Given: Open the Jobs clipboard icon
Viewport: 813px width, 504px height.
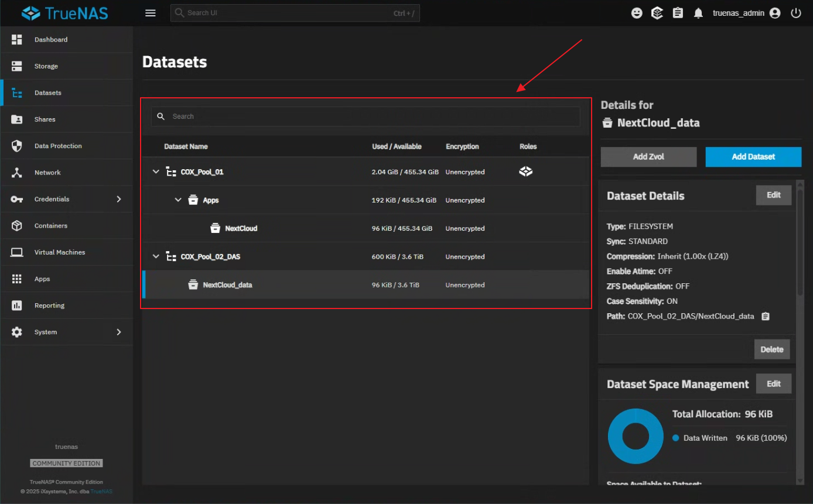Looking at the screenshot, I should [x=678, y=13].
